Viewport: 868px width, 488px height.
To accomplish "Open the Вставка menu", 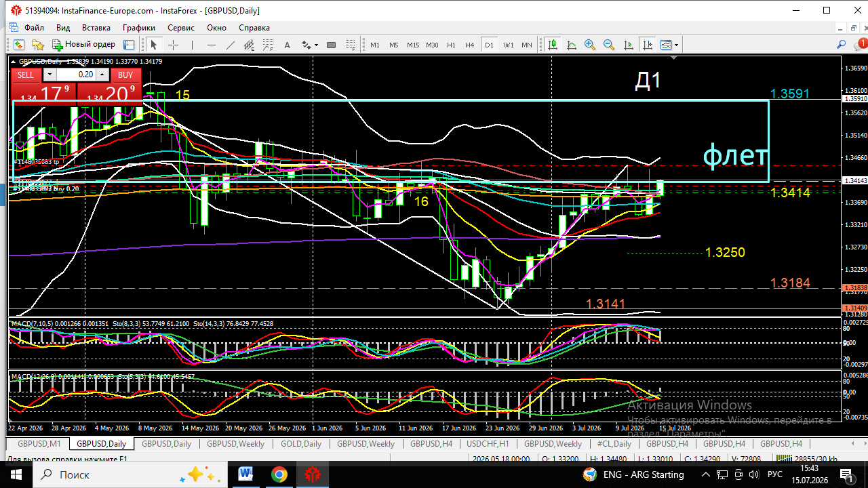I will (96, 28).
